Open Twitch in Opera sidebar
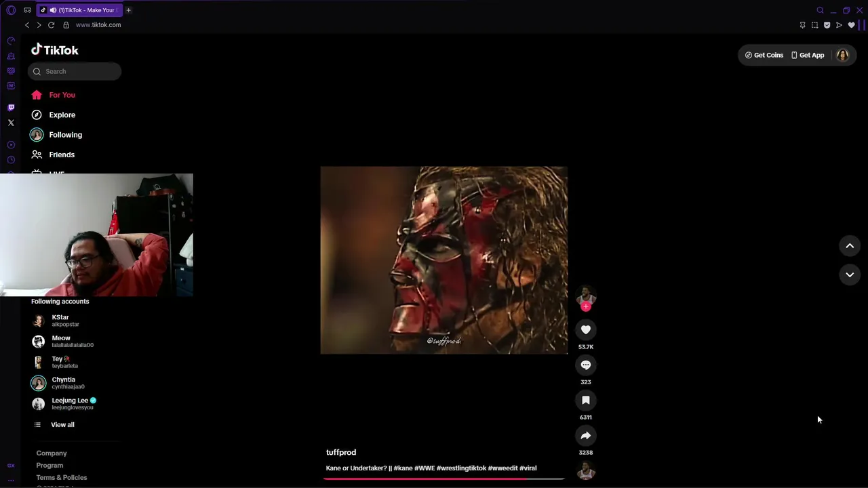The image size is (868, 488). point(11,107)
